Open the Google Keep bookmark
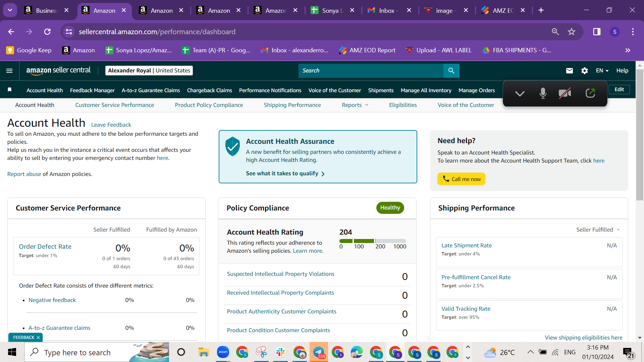 (x=29, y=50)
